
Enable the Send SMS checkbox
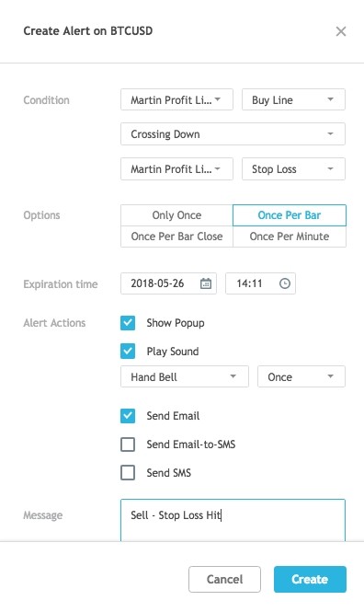[128, 473]
